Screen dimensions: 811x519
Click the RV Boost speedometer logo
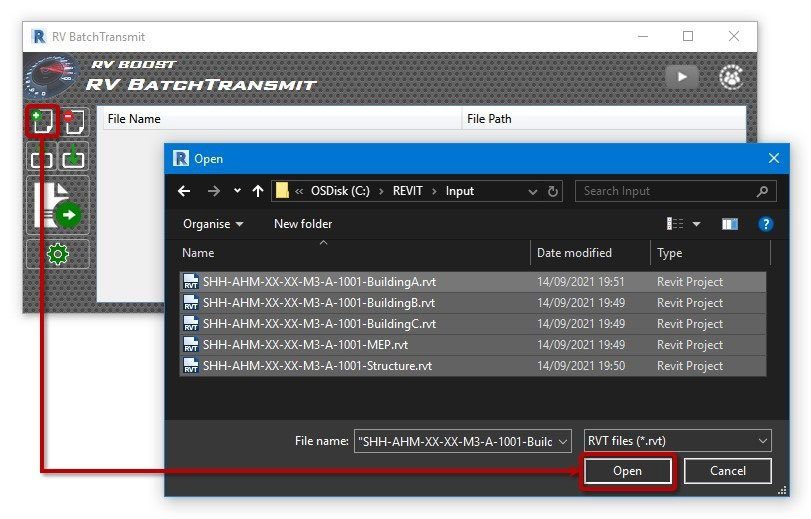[x=50, y=76]
